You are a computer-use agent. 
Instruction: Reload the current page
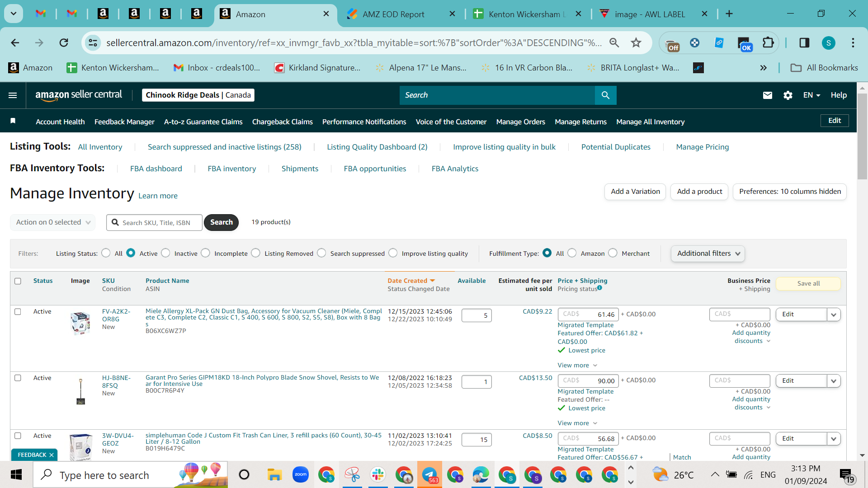tap(64, 43)
